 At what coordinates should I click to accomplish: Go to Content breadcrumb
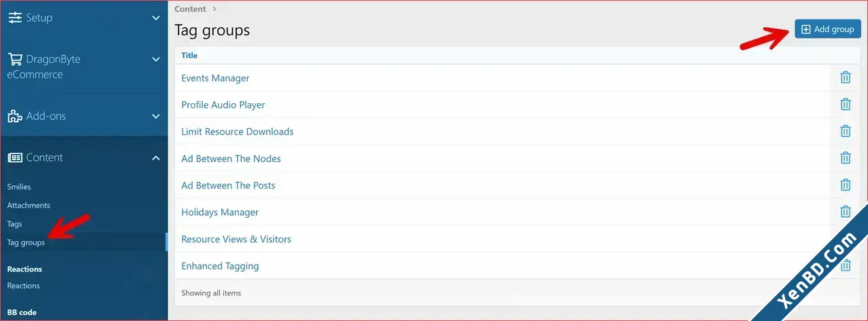190,9
